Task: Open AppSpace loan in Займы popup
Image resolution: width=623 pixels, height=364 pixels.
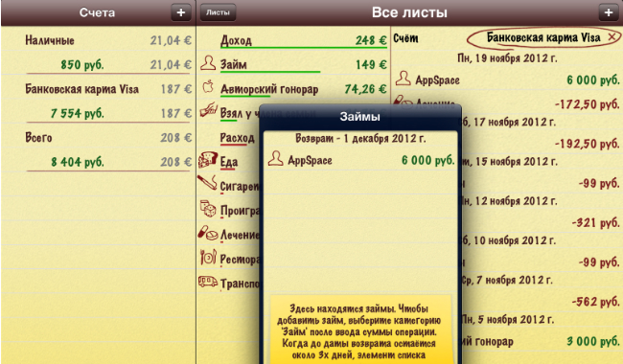Action: 360,160
